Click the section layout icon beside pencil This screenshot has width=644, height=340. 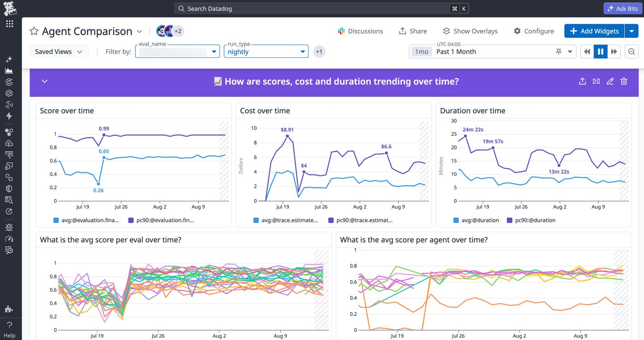(x=596, y=81)
